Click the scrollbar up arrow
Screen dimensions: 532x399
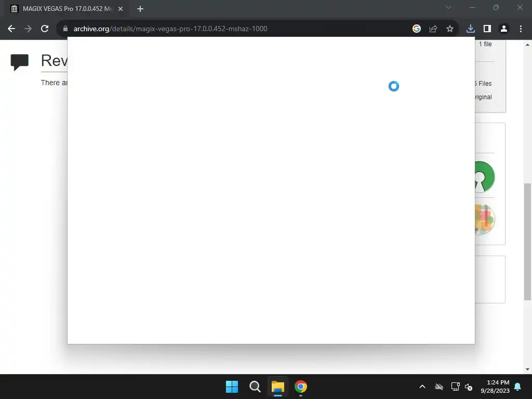point(527,45)
